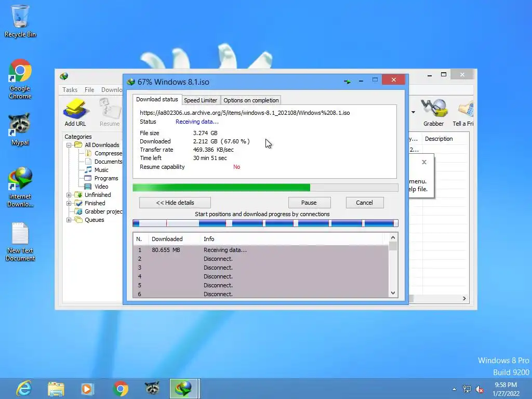Open media player icon on taskbar
The height and width of the screenshot is (399, 532).
click(87, 389)
